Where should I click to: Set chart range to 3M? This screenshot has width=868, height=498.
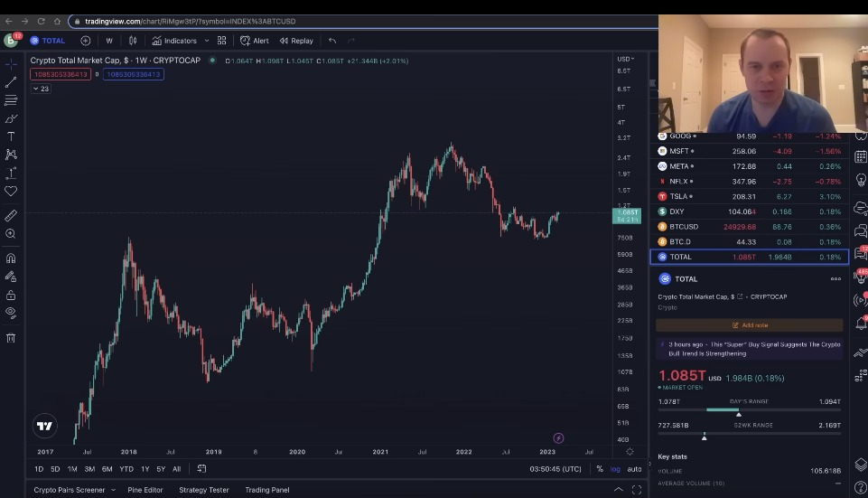89,469
